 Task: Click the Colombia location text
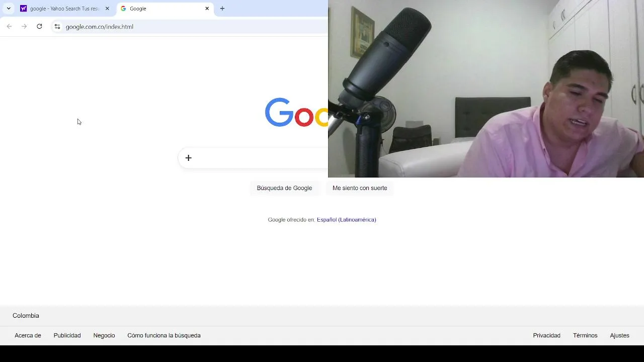26,316
